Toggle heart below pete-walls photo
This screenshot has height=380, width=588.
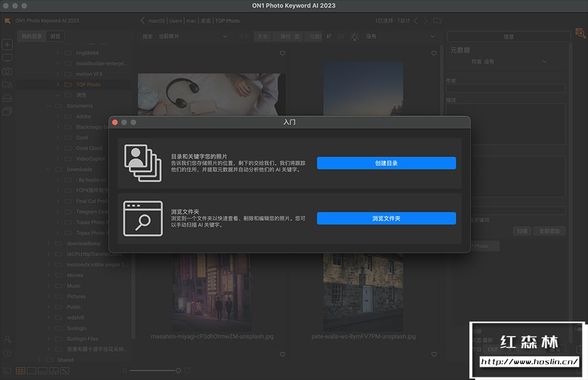pos(434,354)
